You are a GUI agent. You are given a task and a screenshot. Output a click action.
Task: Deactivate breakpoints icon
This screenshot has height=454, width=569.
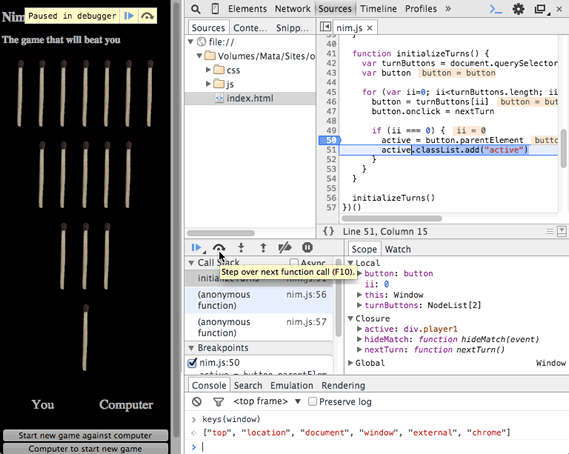[285, 248]
